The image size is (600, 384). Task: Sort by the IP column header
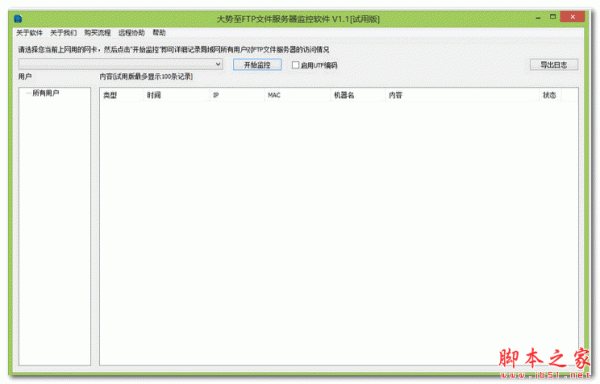click(237, 95)
